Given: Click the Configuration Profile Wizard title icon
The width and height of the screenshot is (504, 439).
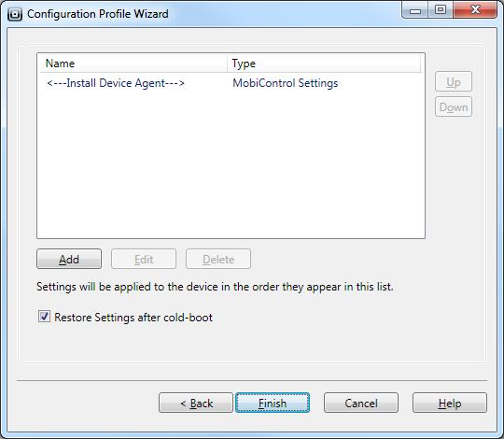Looking at the screenshot, I should coord(15,14).
